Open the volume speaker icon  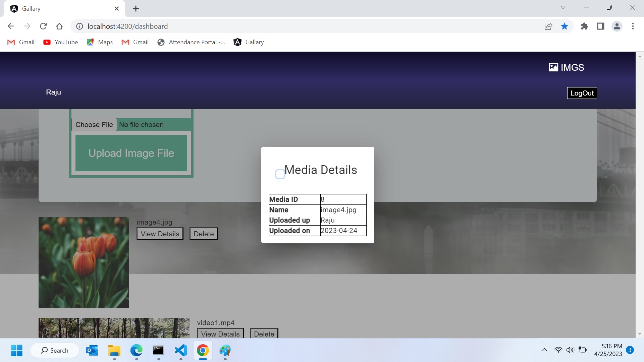[570, 350]
